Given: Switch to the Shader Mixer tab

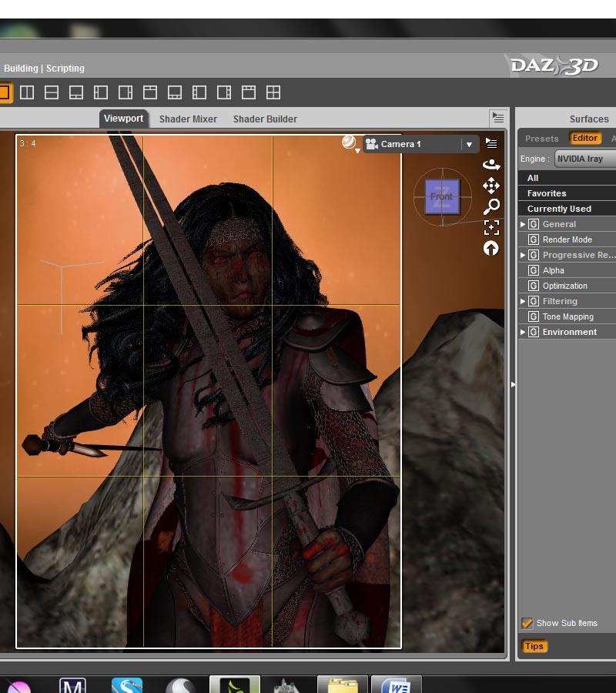Looking at the screenshot, I should pos(188,119).
